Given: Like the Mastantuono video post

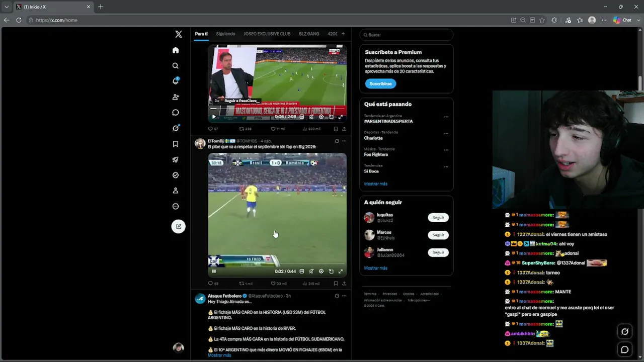Looking at the screenshot, I should (278, 129).
